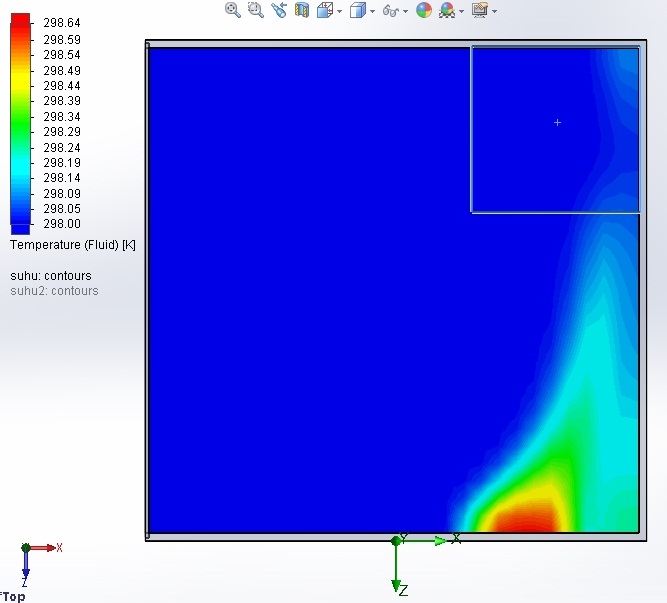Open the View Orientation dropdown arrow

pos(339,11)
